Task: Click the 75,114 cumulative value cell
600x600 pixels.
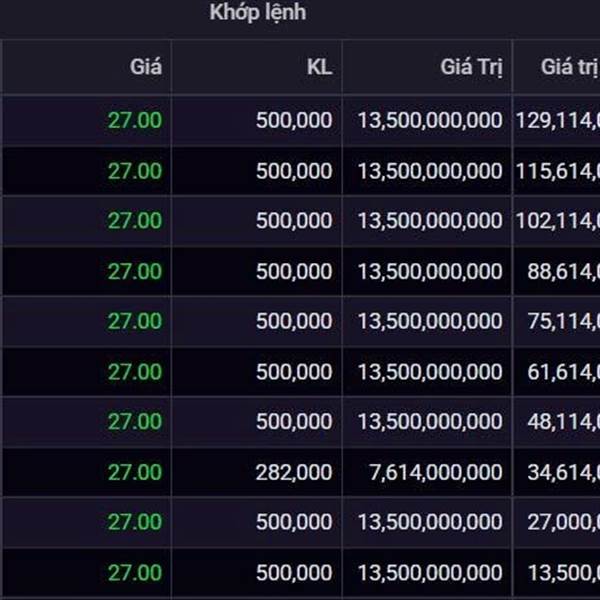Action: click(563, 321)
